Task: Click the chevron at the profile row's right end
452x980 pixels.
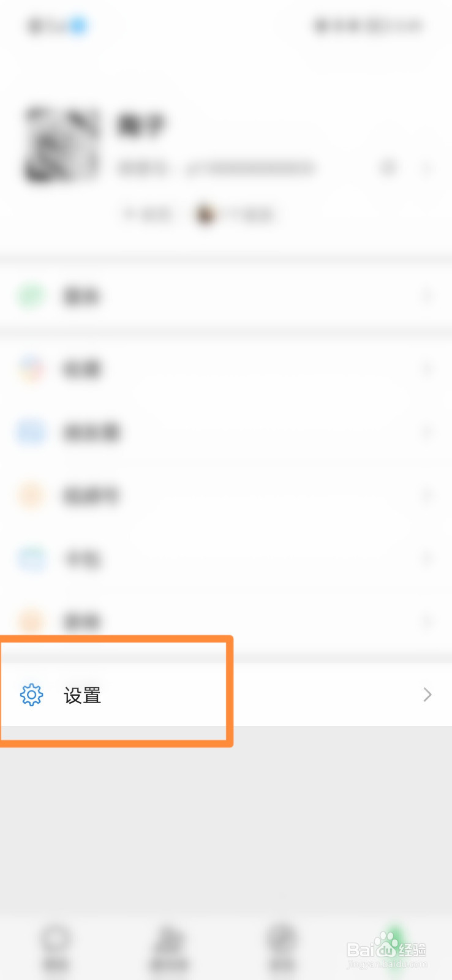Action: coord(428,167)
